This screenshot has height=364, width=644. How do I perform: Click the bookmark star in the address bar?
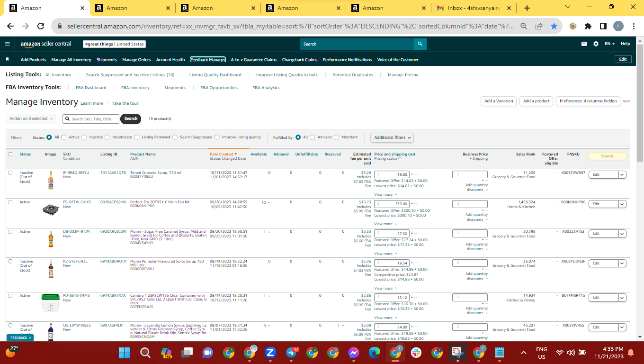tap(554, 27)
